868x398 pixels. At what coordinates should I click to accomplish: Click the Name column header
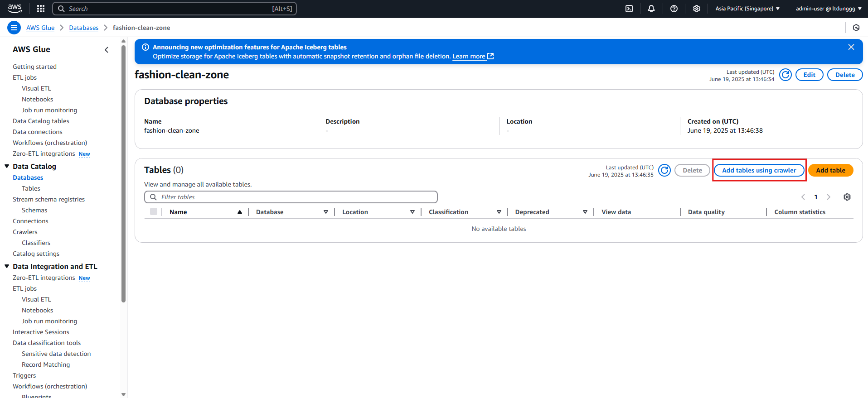[x=178, y=212]
